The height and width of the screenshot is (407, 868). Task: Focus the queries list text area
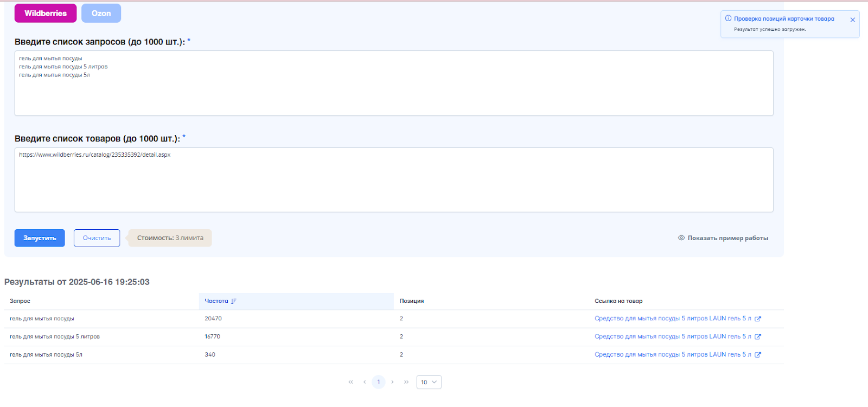394,83
